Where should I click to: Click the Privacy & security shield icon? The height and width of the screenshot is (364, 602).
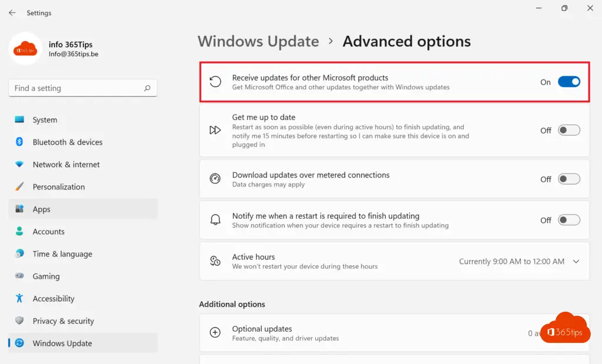(x=19, y=321)
